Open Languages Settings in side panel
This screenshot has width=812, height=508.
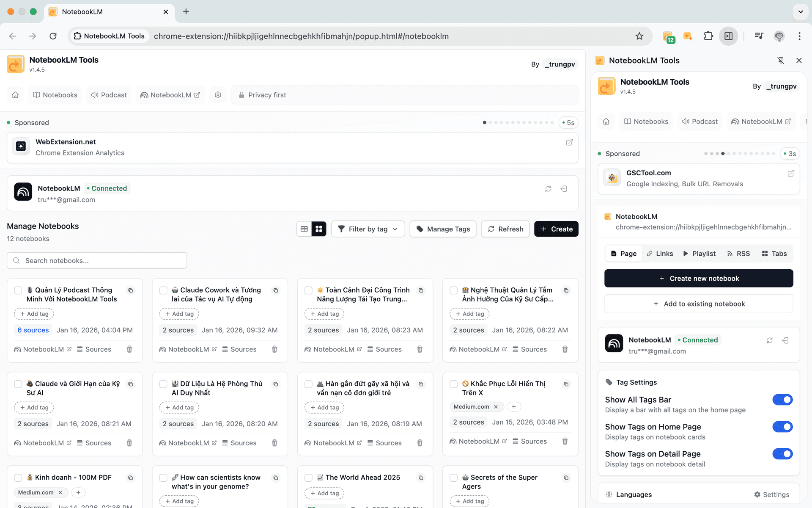click(x=772, y=494)
